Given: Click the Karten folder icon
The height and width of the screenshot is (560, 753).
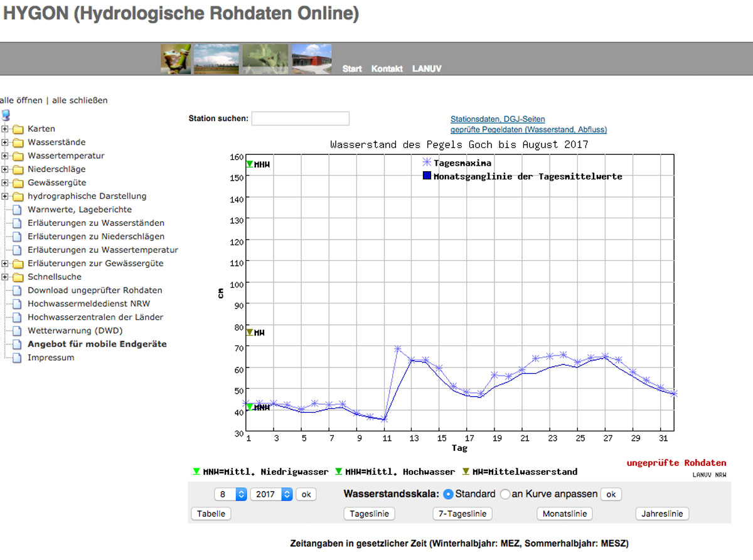Looking at the screenshot, I should (18, 129).
